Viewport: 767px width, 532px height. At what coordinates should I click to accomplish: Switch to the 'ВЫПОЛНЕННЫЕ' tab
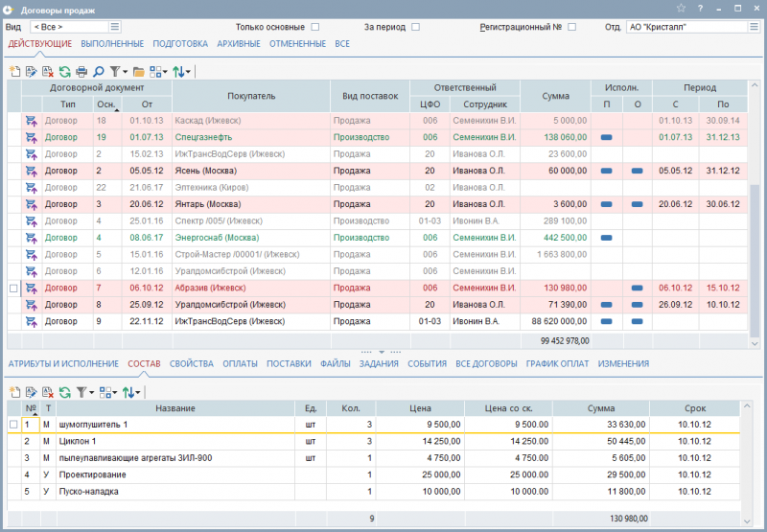coord(112,44)
